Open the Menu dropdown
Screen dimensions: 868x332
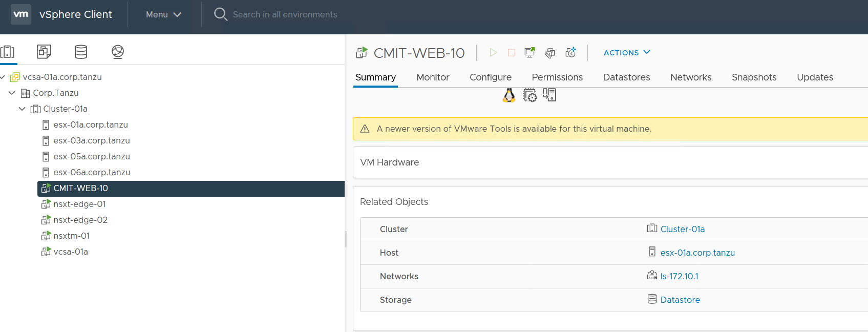[x=163, y=14]
